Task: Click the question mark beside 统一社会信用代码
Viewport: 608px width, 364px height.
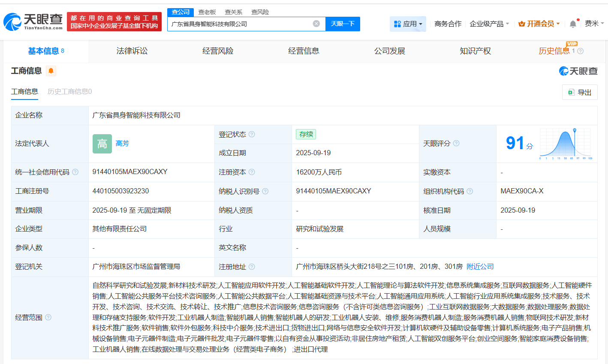Action: 75,172
